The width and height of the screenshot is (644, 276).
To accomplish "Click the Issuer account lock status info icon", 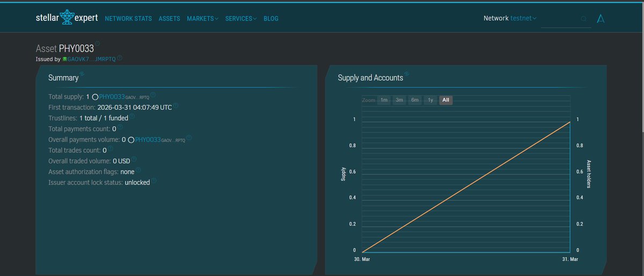I will click(x=154, y=181).
